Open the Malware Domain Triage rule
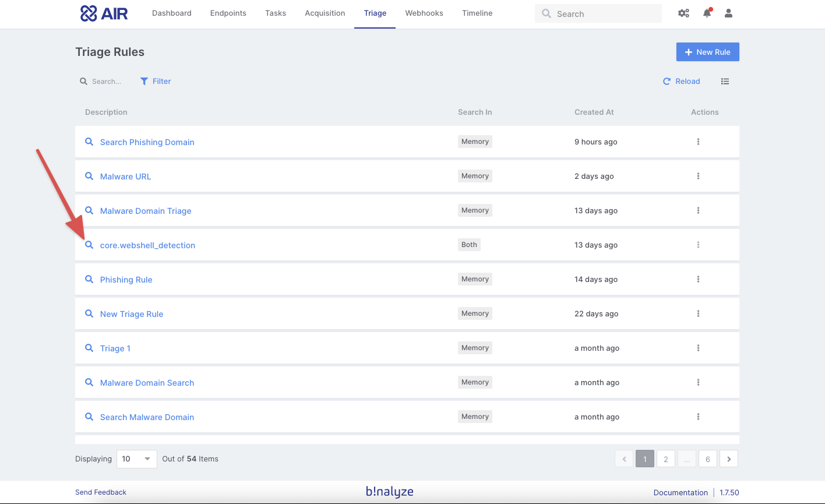This screenshot has height=504, width=825. click(146, 211)
